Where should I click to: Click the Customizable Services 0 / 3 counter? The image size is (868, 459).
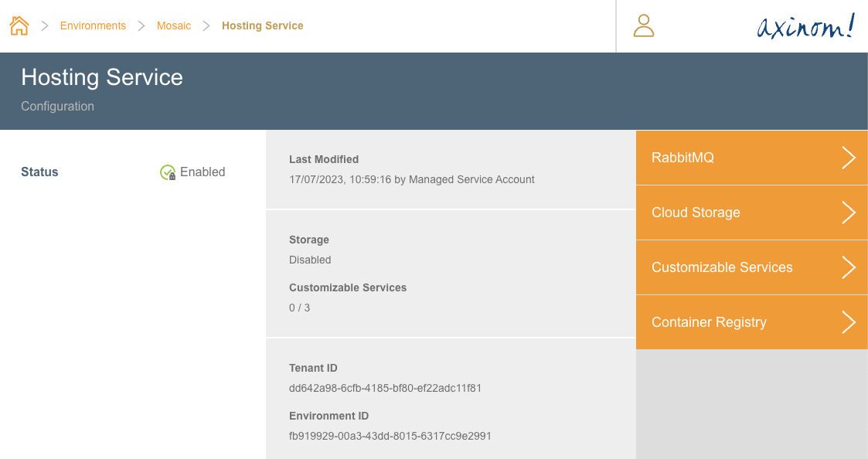[x=299, y=308]
